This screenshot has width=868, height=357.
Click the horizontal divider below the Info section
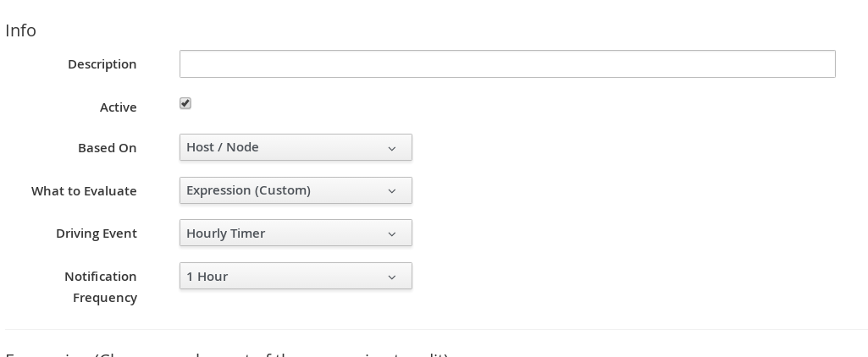[x=434, y=329]
